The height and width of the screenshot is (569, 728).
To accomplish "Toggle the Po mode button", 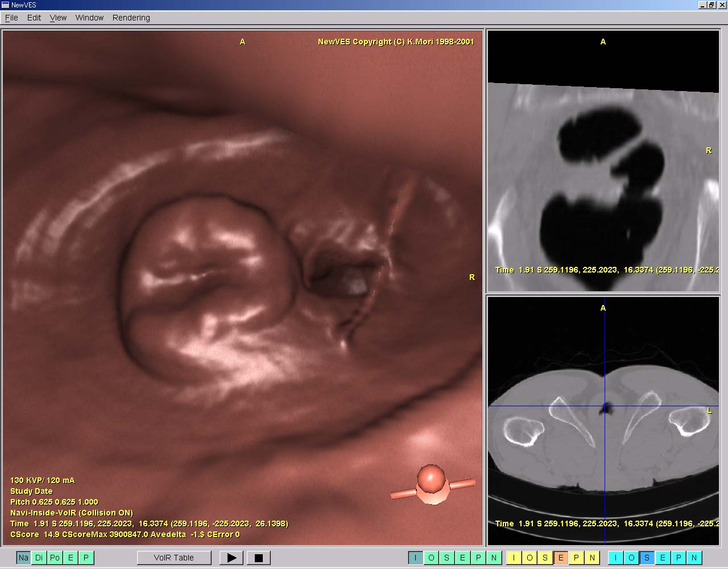I will (x=55, y=558).
